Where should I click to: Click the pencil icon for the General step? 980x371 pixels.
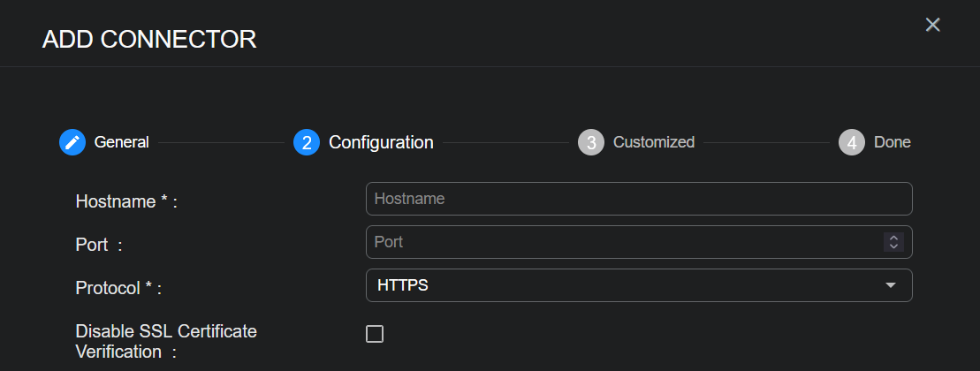[72, 142]
